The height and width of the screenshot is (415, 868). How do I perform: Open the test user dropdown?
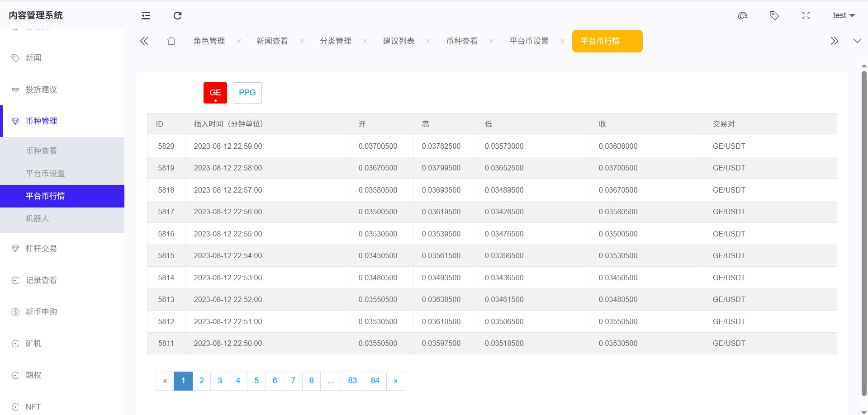[843, 16]
